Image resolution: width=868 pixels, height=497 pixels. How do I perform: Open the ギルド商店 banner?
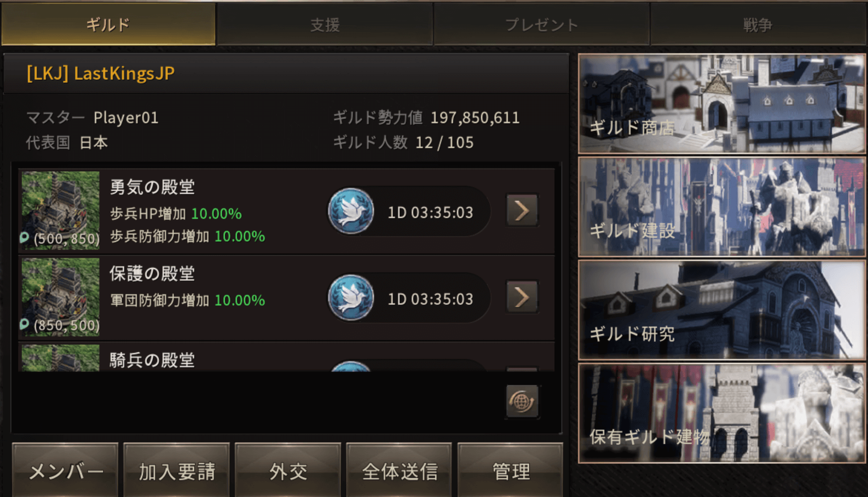click(722, 103)
